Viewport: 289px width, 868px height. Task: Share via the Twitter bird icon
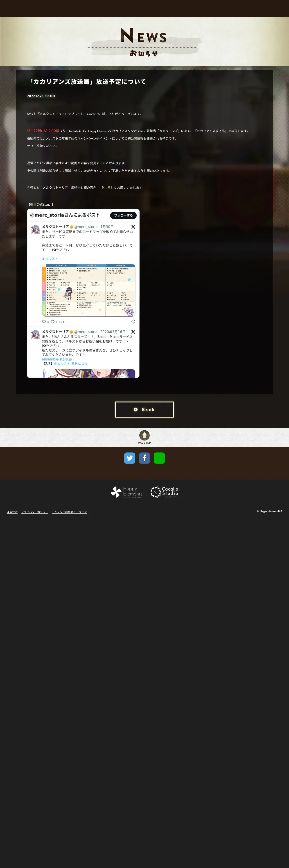(x=129, y=458)
